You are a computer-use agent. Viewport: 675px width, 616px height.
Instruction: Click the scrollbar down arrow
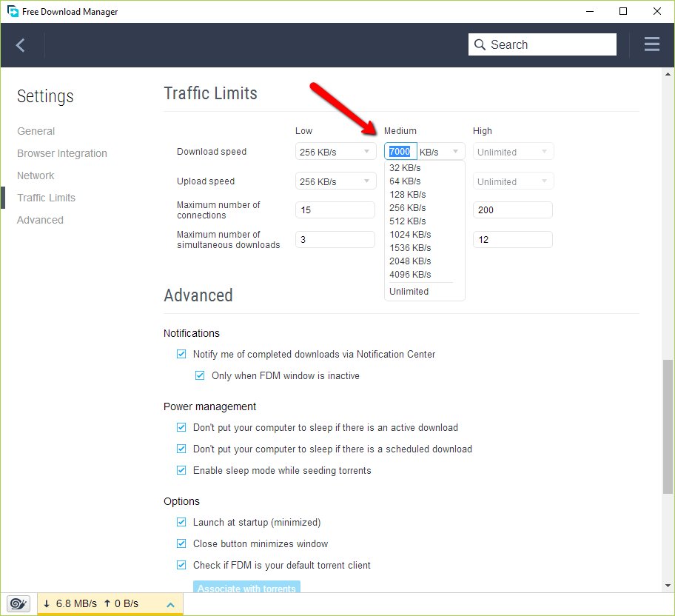click(668, 586)
